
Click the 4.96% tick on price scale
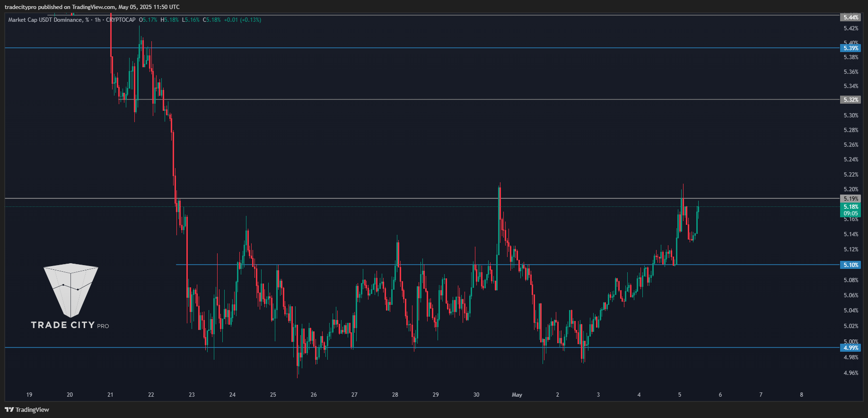pyautogui.click(x=850, y=373)
